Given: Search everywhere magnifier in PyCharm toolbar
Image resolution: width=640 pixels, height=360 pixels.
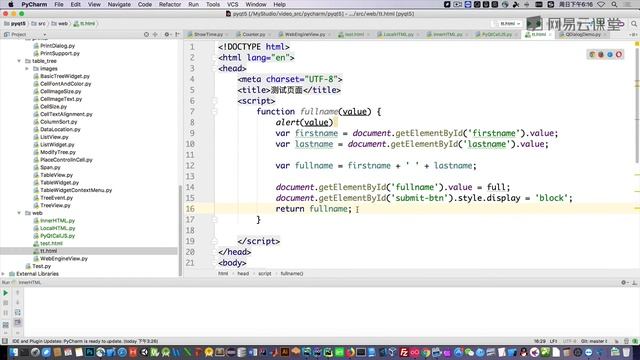Looking at the screenshot, I should coord(634,24).
